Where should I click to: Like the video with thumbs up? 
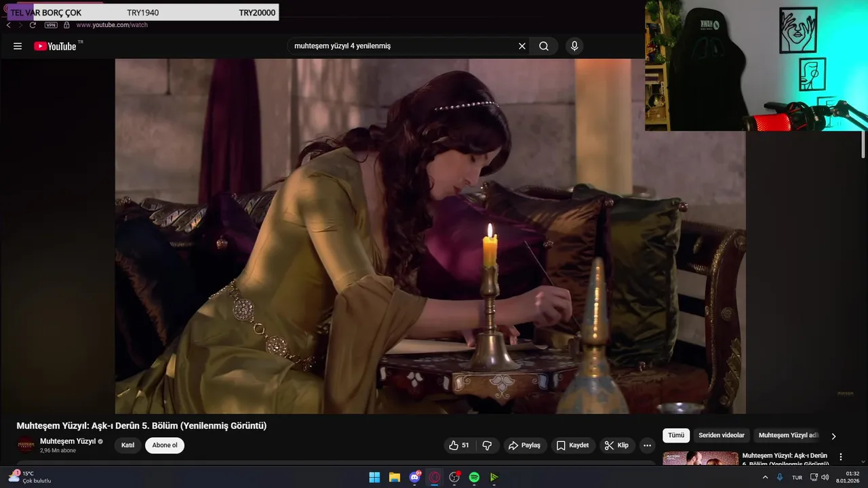click(x=459, y=445)
